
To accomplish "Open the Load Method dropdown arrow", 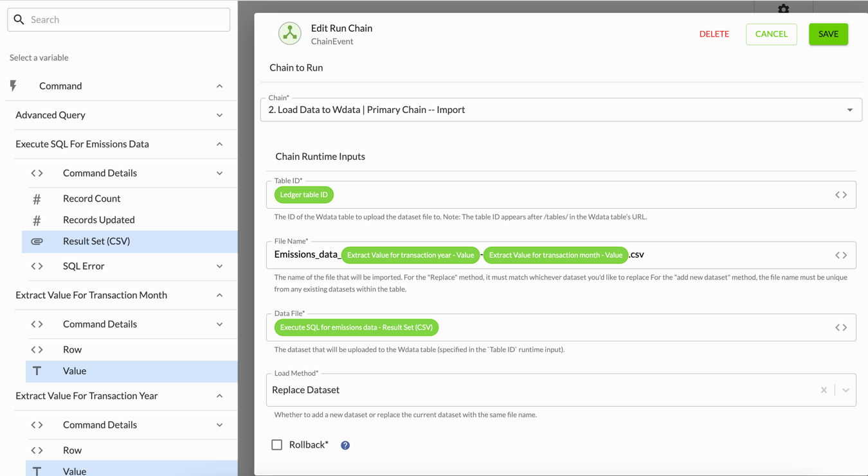I will (x=845, y=390).
